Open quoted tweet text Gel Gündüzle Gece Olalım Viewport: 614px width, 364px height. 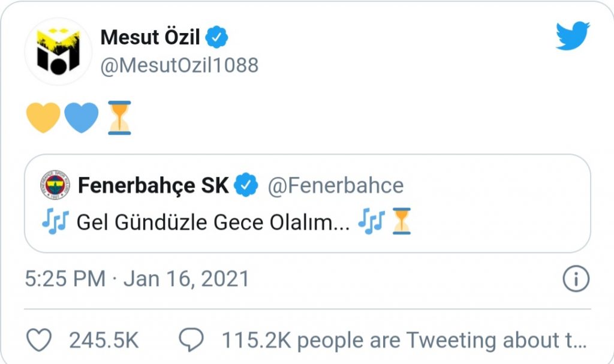(213, 222)
